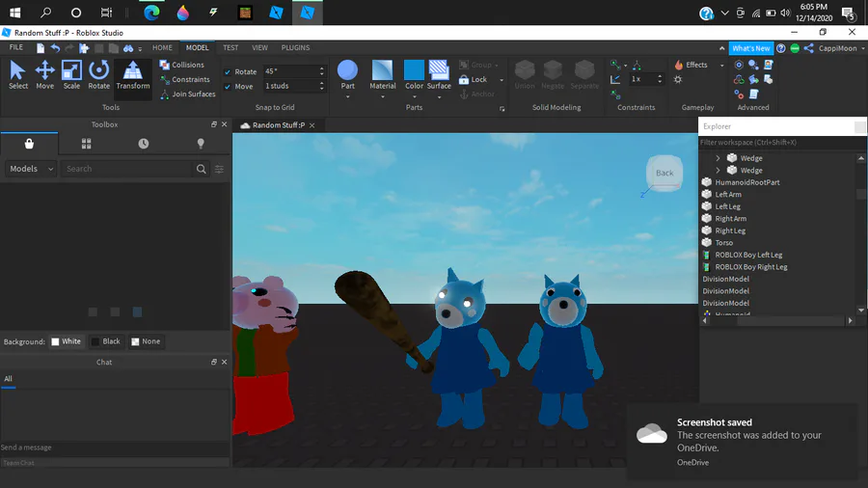Open the help question mark icon
Screen dimensions: 868x488
tap(780, 48)
